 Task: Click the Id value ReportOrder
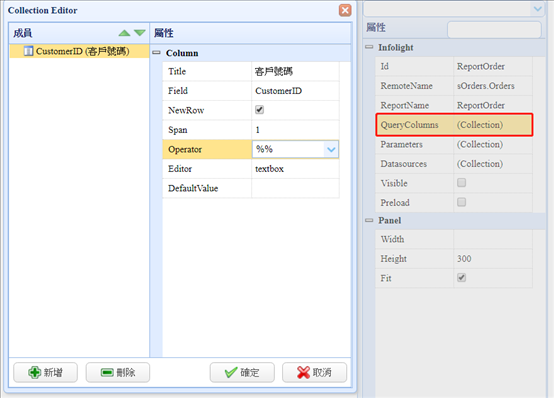(481, 66)
